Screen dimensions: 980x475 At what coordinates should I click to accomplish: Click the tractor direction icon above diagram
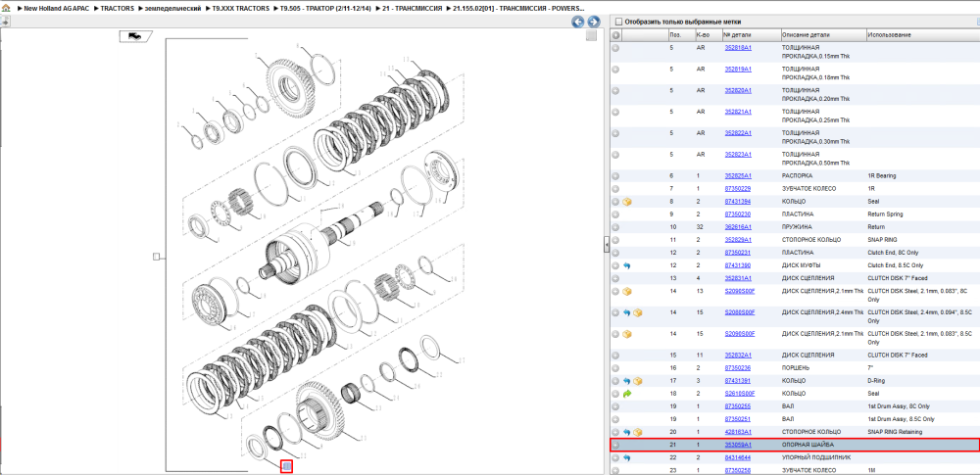134,36
